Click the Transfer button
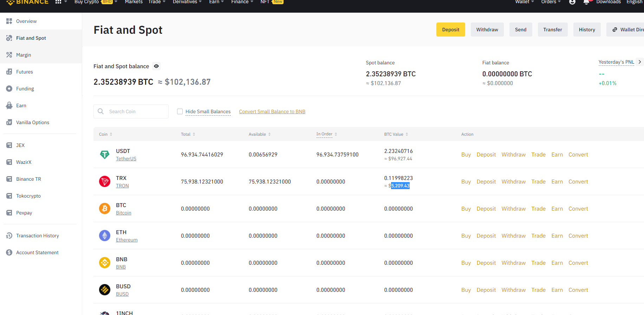This screenshot has width=644, height=315. (x=553, y=30)
